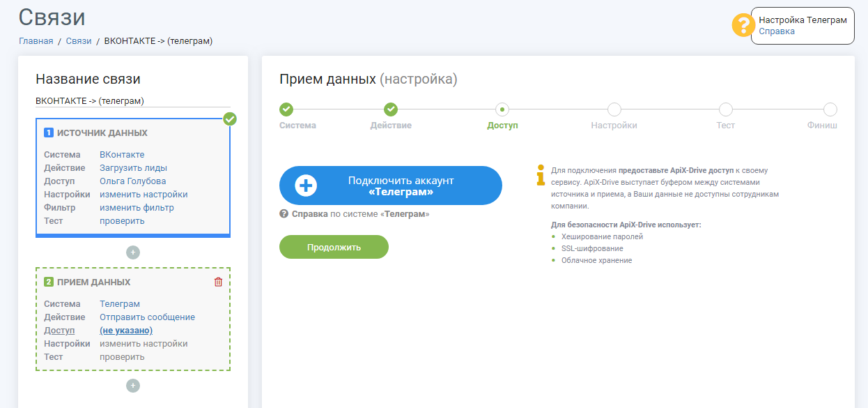Click the blue number 1 badge of ИСТОЧНИК ДАННЫХ

(49, 133)
